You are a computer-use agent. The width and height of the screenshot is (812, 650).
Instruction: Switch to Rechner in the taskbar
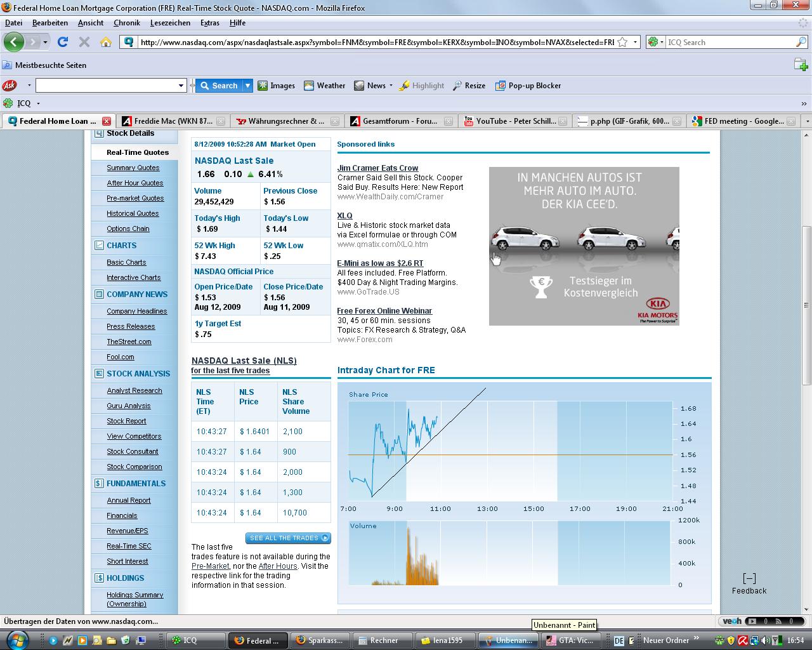coord(381,640)
